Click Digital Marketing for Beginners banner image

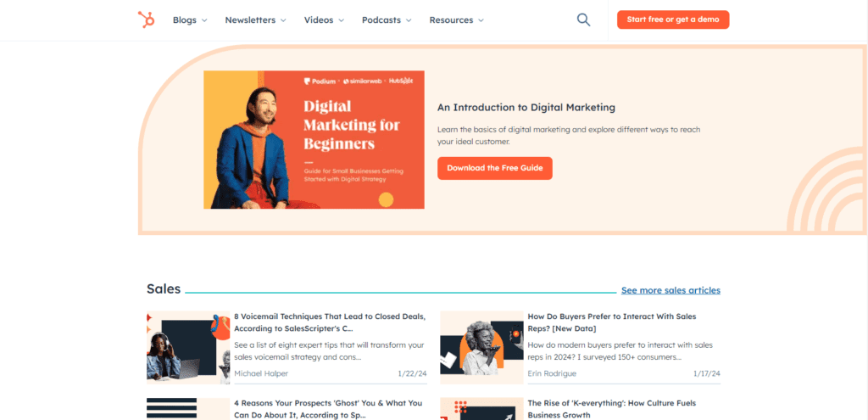pyautogui.click(x=314, y=140)
